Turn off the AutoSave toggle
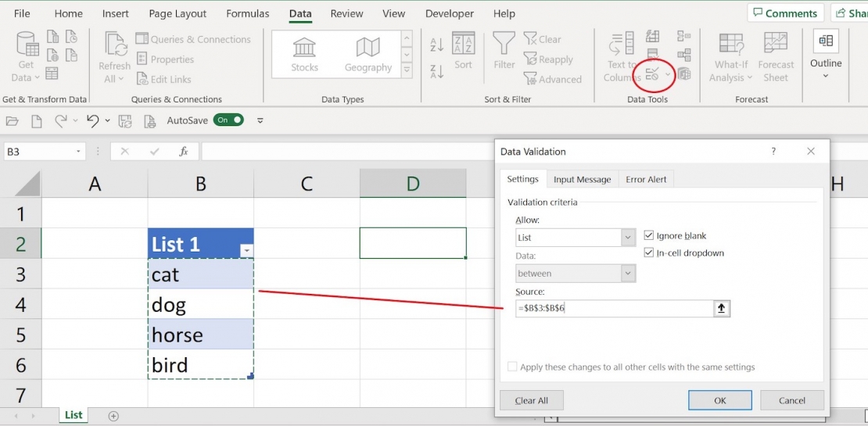 click(x=229, y=120)
